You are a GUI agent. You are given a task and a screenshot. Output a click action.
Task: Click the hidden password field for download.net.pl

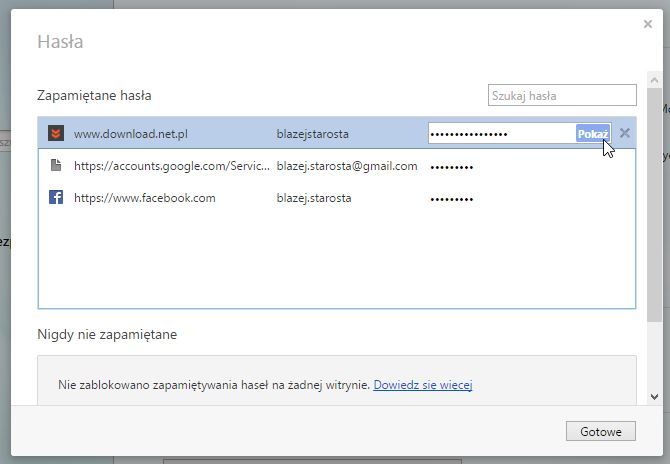[x=502, y=134]
